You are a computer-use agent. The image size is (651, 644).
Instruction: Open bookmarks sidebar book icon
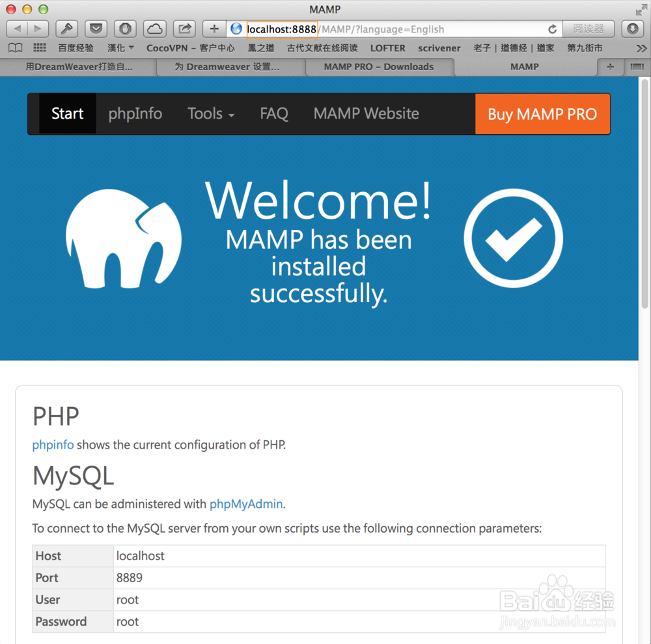(16, 48)
